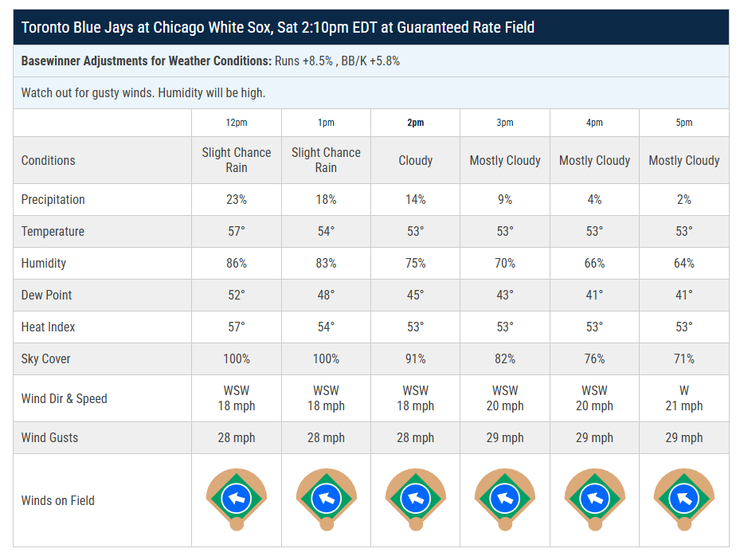Click the 4pm wind direction field icon

(594, 499)
